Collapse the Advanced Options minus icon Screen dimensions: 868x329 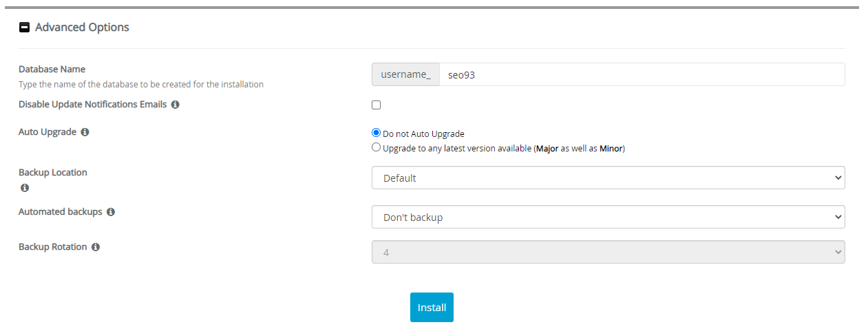pos(25,28)
